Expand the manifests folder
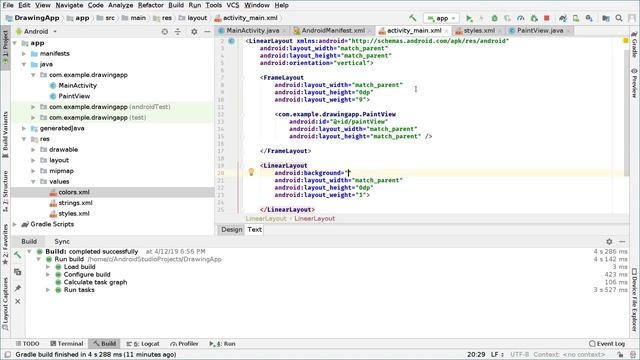This screenshot has width=640, height=360. pos(24,53)
